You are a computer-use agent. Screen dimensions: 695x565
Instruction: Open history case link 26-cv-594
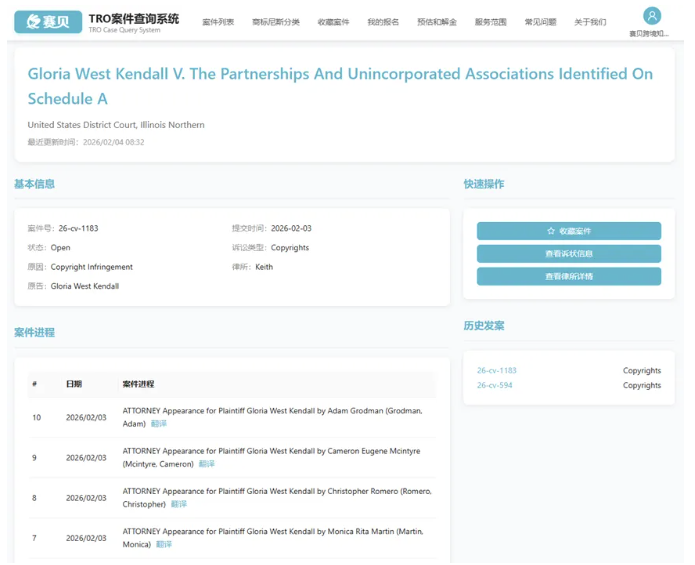click(x=495, y=386)
